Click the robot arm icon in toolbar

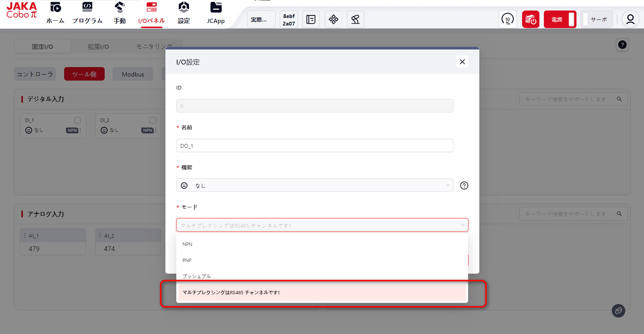[355, 19]
